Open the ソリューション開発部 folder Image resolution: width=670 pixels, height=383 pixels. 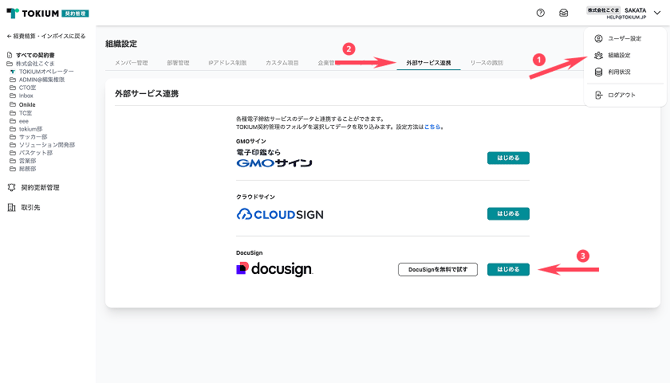click(x=47, y=145)
